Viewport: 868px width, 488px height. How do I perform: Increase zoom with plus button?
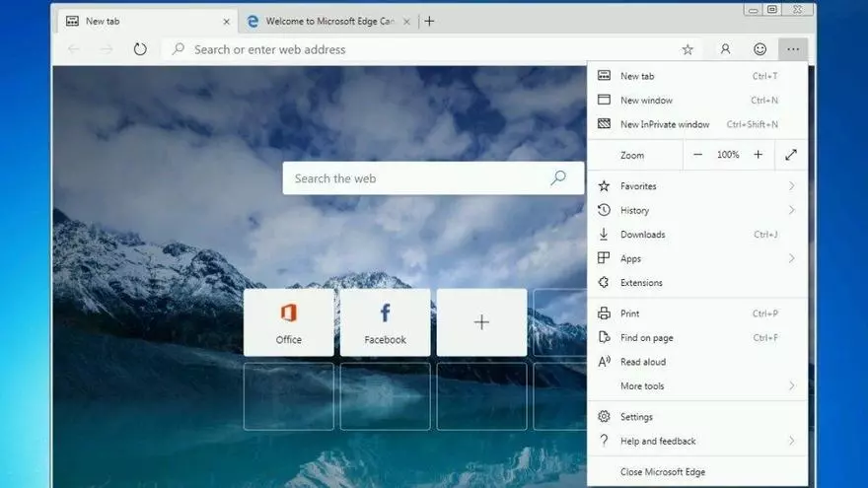758,155
